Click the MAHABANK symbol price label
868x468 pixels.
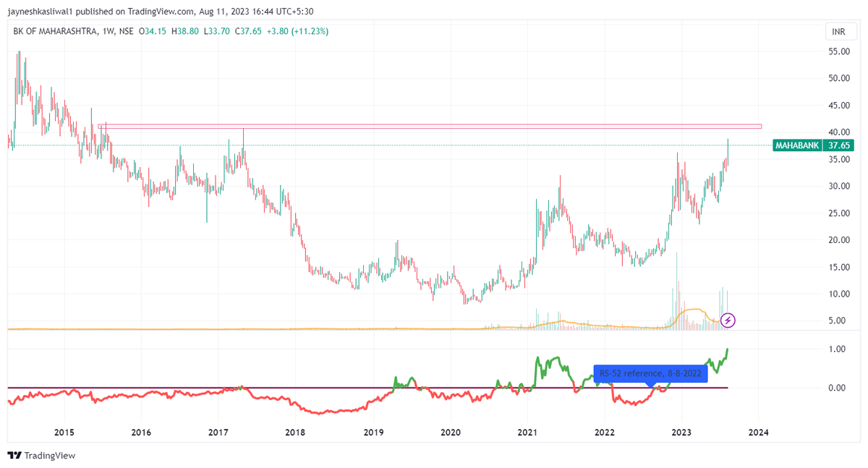[798, 145]
